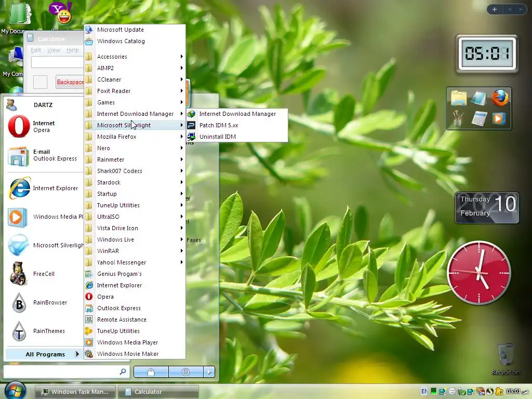Open Calculator Help menu
Image resolution: width=532 pixels, height=399 pixels.
tap(73, 50)
